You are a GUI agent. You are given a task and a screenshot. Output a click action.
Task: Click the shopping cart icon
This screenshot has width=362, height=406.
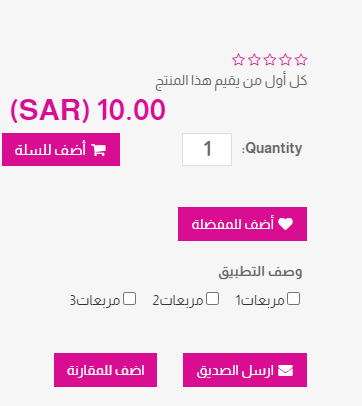[99, 150]
